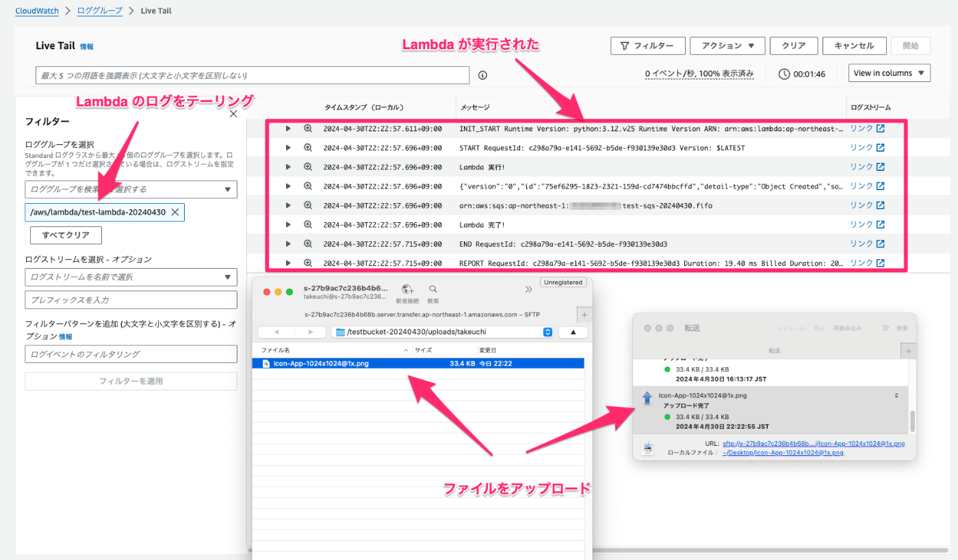Click the ログイベントのフィルタリング field
Viewport: 958px width, 560px height.
(x=131, y=354)
